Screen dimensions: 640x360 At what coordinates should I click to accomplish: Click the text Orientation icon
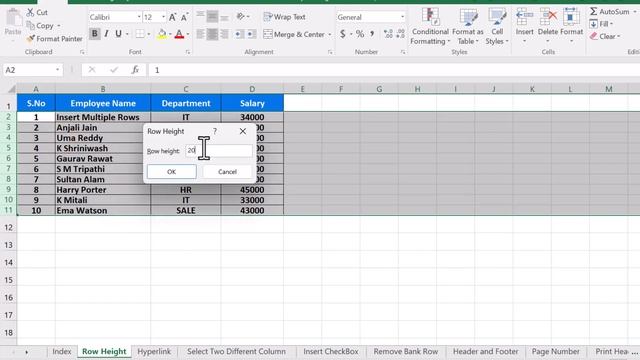[241, 16]
